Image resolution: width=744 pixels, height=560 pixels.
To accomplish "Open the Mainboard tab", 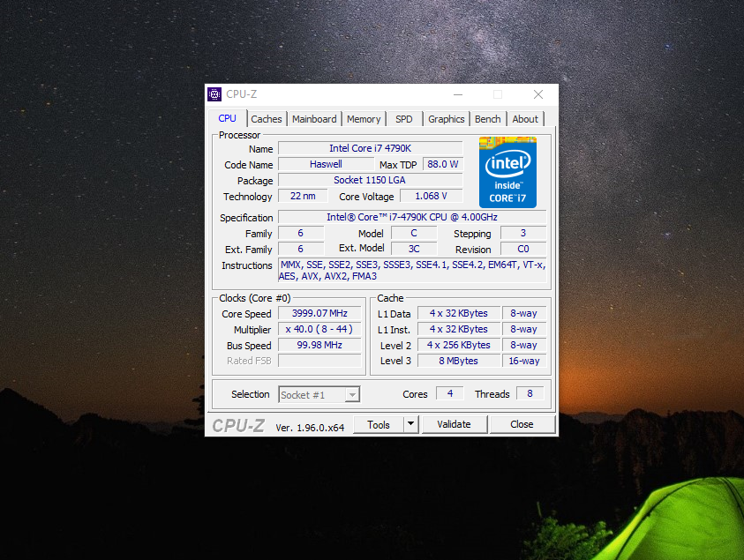I will point(314,119).
